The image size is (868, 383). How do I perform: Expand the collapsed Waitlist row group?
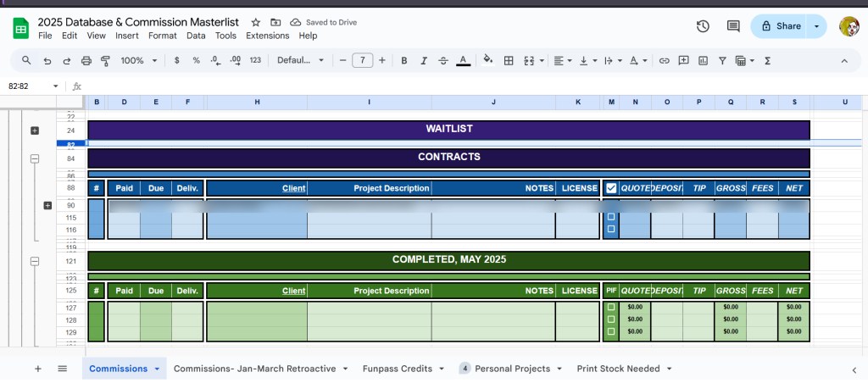tap(35, 130)
